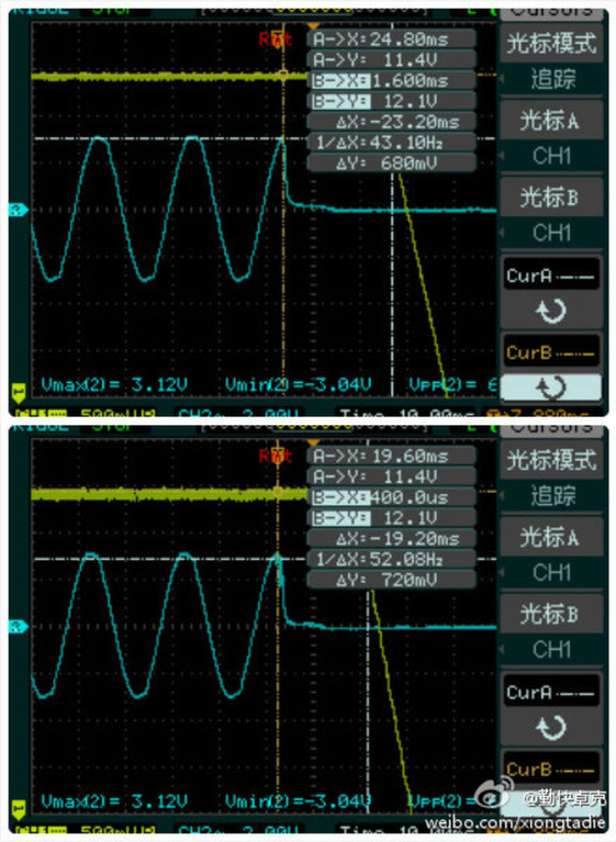The width and height of the screenshot is (616, 842).
Task: Click cursor A crosshair on yellow trace, top screen
Action: (x=283, y=76)
